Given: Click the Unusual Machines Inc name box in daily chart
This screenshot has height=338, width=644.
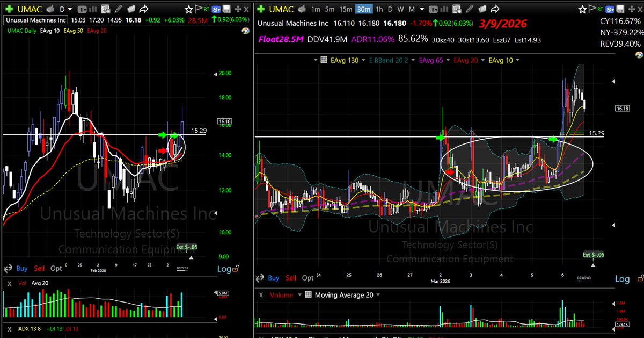Looking at the screenshot, I should [35, 20].
